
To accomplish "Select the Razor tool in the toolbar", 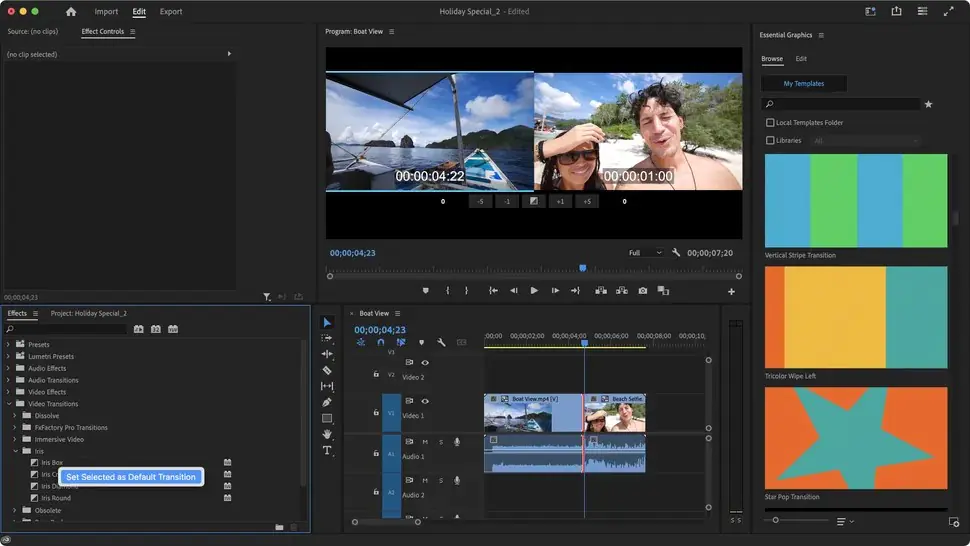I will [x=327, y=370].
